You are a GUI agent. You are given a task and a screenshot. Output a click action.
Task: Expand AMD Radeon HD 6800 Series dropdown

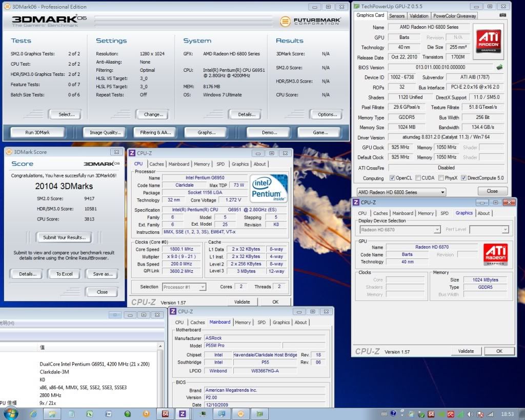tap(400, 192)
